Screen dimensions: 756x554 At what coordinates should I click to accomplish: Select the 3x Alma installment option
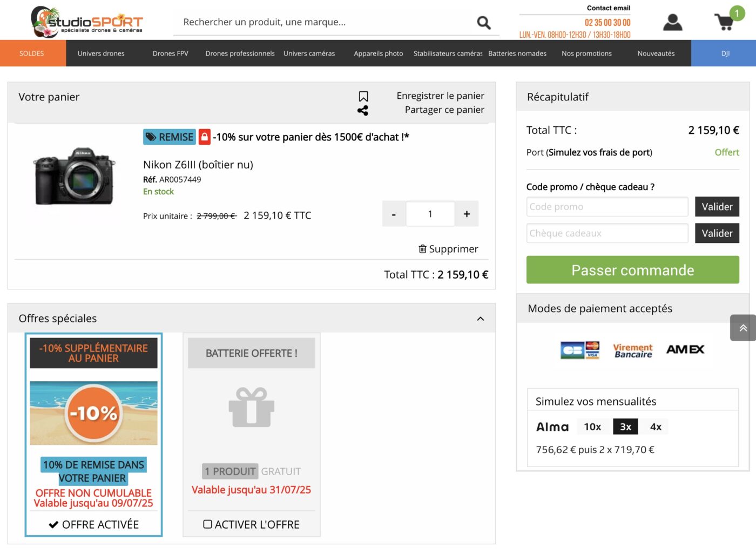[x=625, y=427]
